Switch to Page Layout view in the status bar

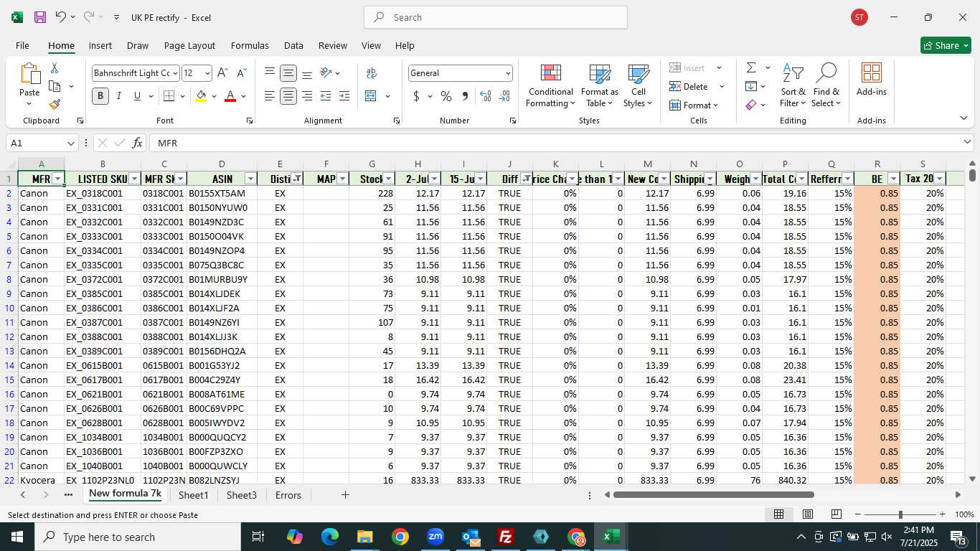click(807, 514)
